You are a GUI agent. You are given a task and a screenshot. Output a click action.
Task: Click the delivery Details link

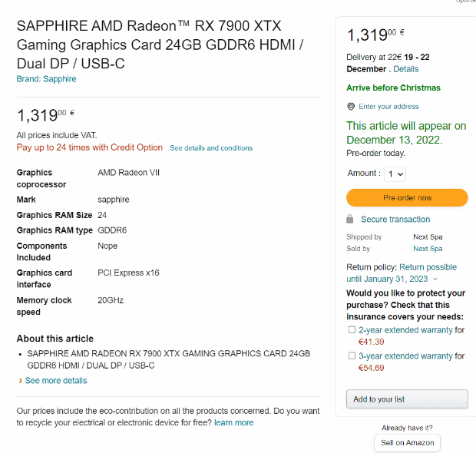tap(406, 69)
